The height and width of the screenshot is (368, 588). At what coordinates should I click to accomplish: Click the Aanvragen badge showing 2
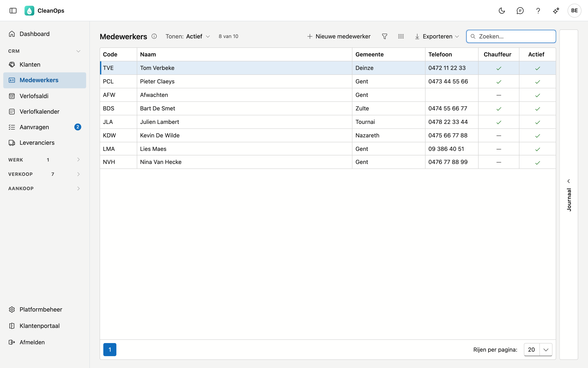coord(78,127)
